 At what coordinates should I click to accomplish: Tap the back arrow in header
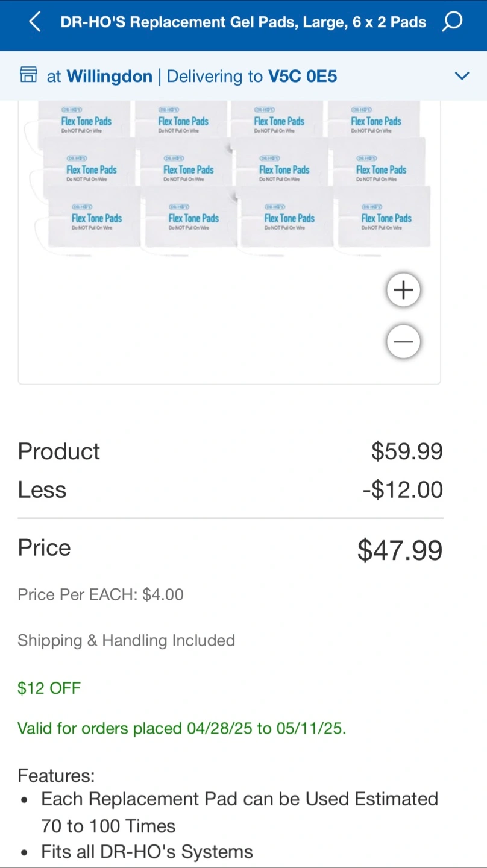click(35, 22)
